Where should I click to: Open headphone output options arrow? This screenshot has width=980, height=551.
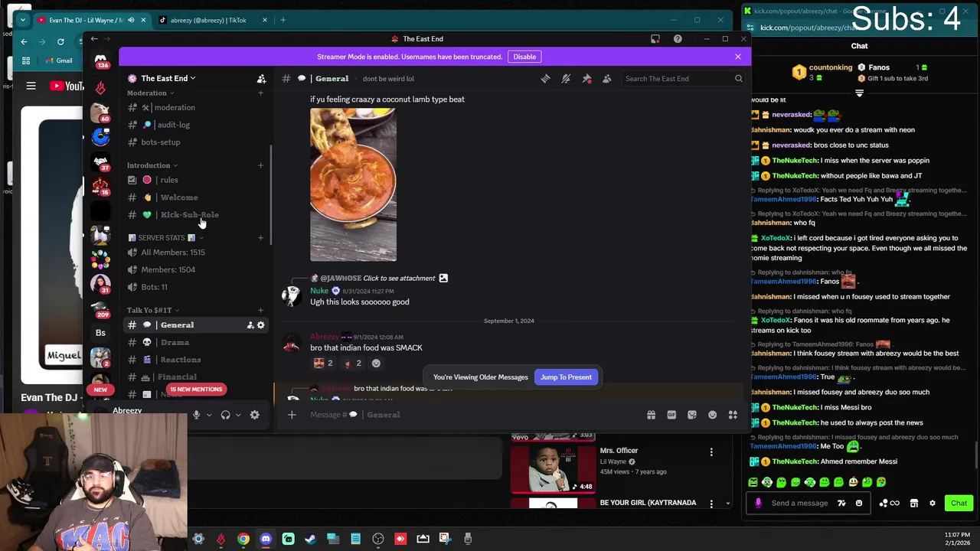pyautogui.click(x=237, y=415)
